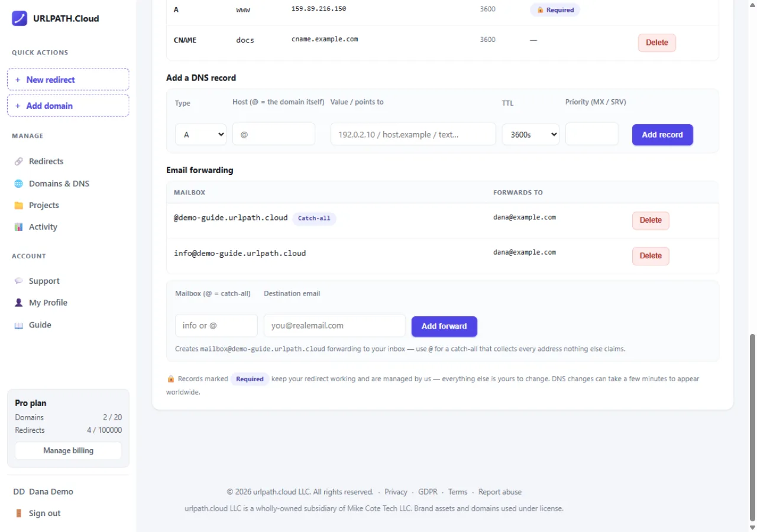Open Projects from the sidebar
The height and width of the screenshot is (532, 757).
(x=44, y=206)
